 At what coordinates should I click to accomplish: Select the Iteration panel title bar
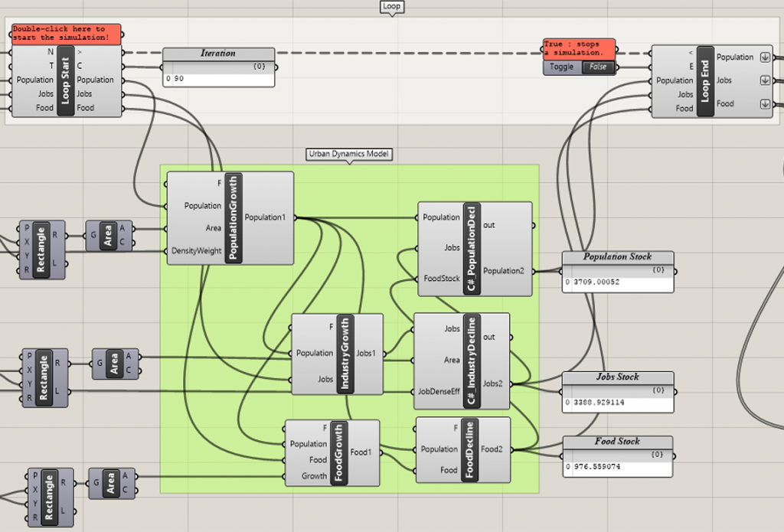(218, 54)
